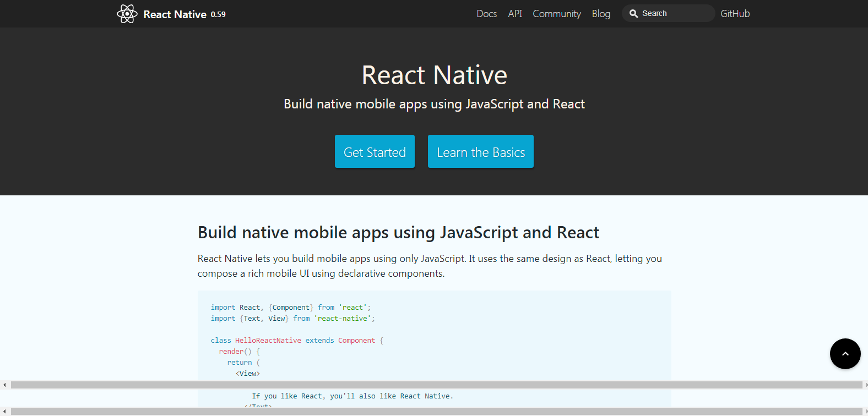Open the API navigation link

click(x=515, y=14)
